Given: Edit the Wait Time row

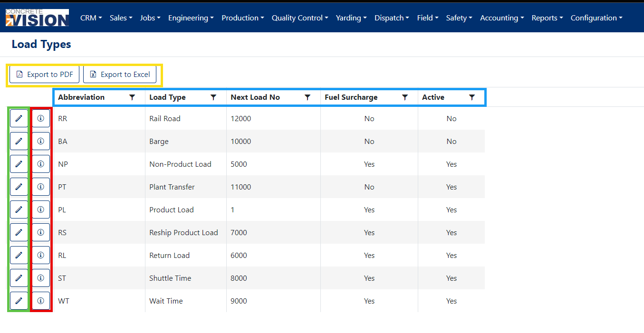Looking at the screenshot, I should point(19,301).
